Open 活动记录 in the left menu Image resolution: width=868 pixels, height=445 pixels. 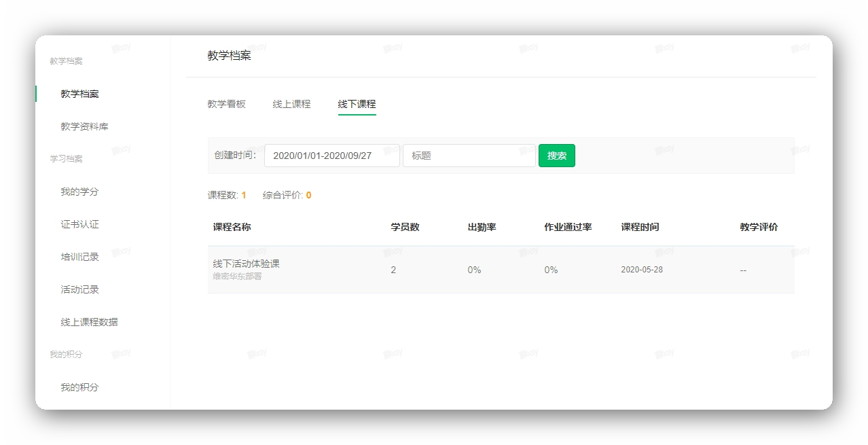coord(79,289)
